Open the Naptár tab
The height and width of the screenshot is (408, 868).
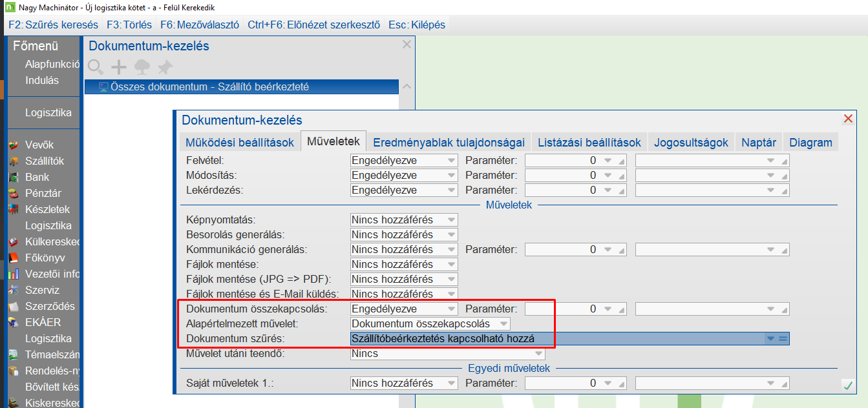[758, 141]
